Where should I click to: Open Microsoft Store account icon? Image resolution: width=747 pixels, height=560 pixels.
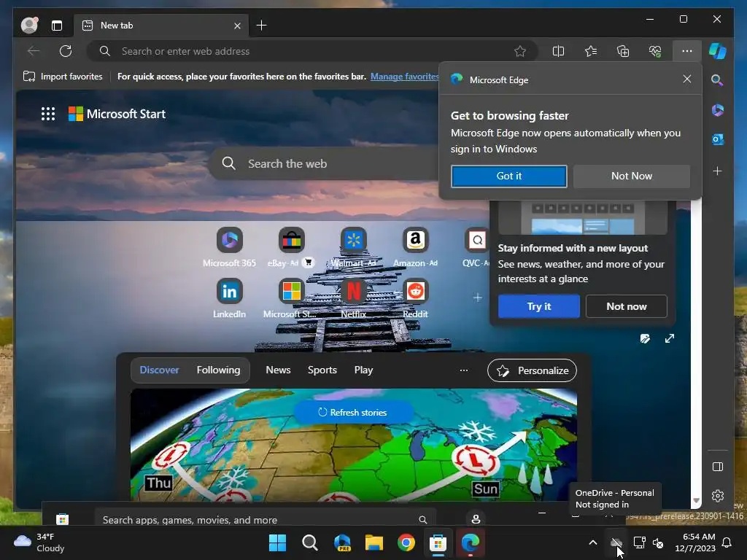click(476, 518)
